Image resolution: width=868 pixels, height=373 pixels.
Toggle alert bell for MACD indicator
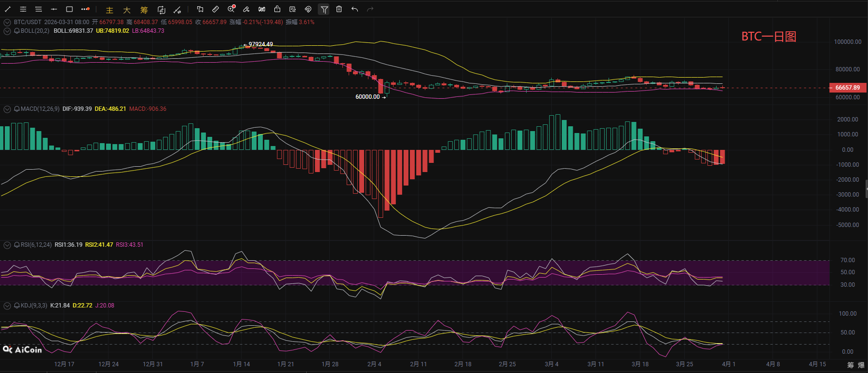tap(17, 109)
